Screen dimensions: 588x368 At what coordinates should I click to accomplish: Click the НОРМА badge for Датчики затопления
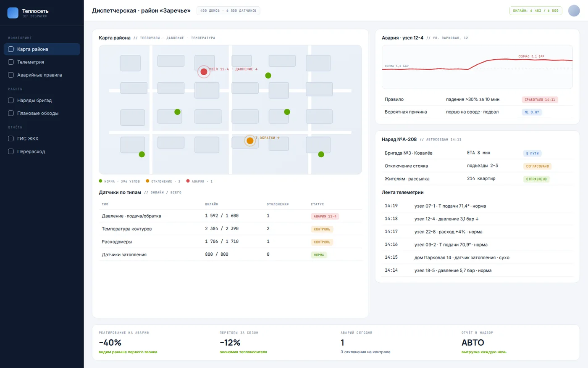point(319,255)
